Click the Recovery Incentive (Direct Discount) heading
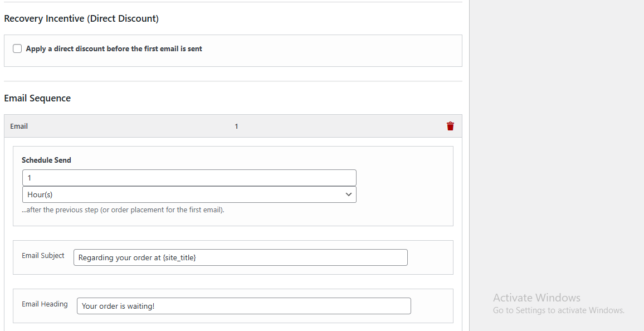Image resolution: width=644 pixels, height=331 pixels. tap(81, 18)
